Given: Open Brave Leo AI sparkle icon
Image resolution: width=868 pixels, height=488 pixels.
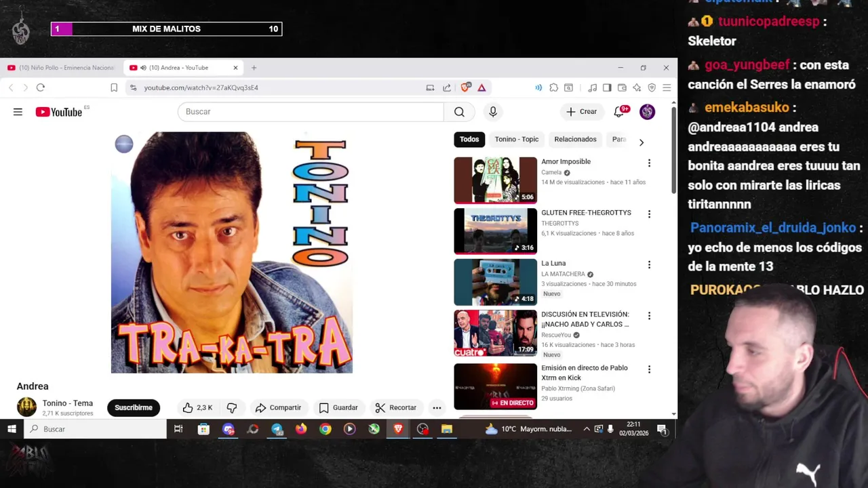Looking at the screenshot, I should point(637,87).
